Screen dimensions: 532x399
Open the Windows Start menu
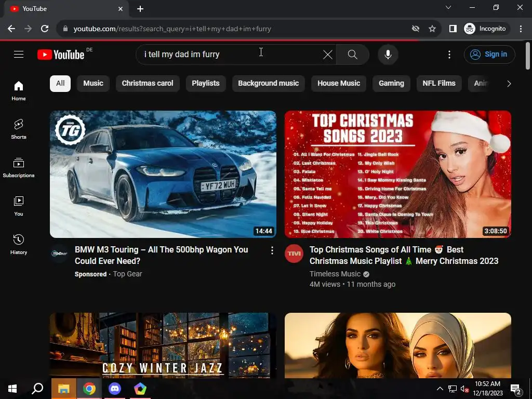pos(12,389)
